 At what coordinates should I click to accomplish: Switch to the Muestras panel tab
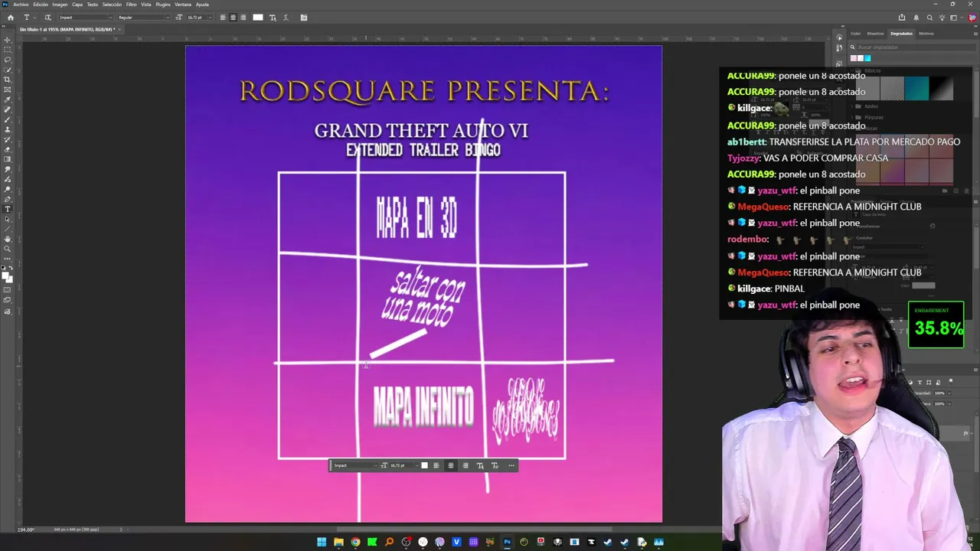pyautogui.click(x=875, y=34)
